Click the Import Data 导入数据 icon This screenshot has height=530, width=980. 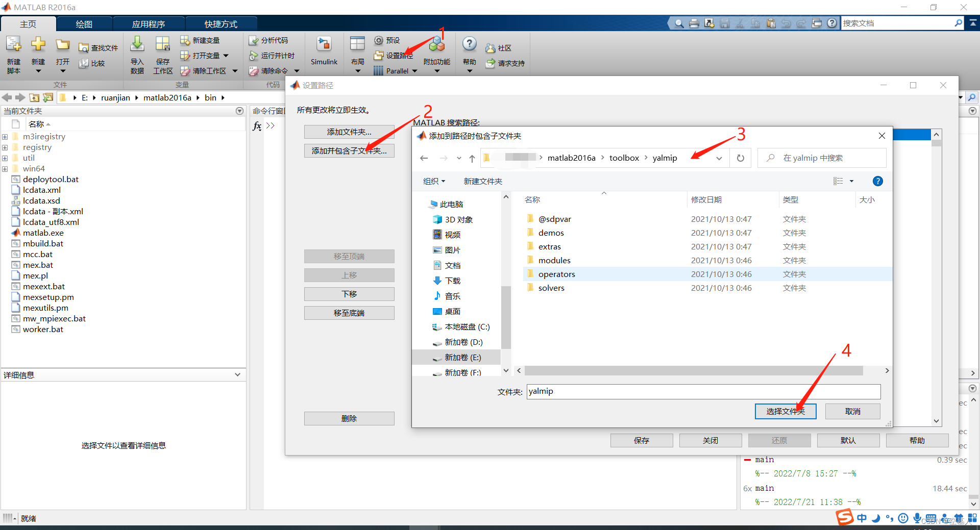(x=137, y=44)
